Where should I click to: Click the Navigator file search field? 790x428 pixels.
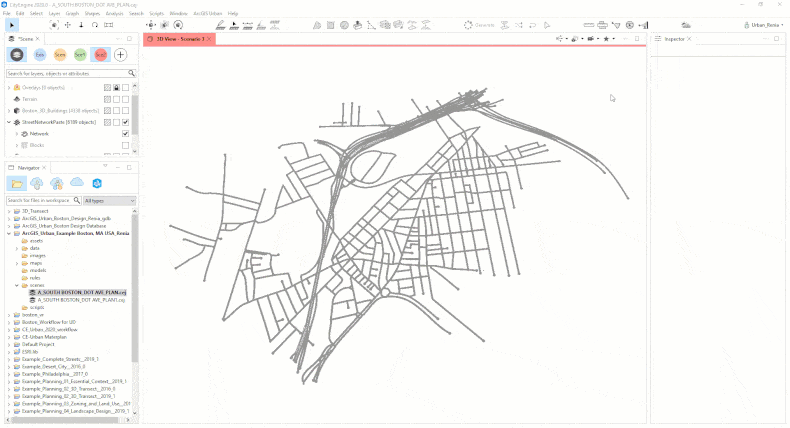tap(44, 201)
